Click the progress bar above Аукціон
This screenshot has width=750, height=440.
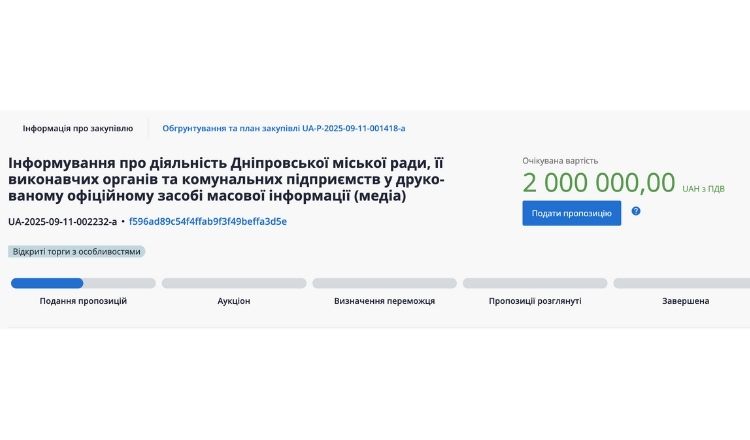(234, 283)
